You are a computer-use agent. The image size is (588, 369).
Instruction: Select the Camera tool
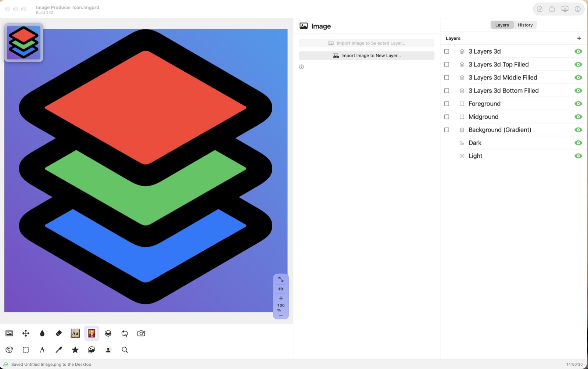pos(141,333)
